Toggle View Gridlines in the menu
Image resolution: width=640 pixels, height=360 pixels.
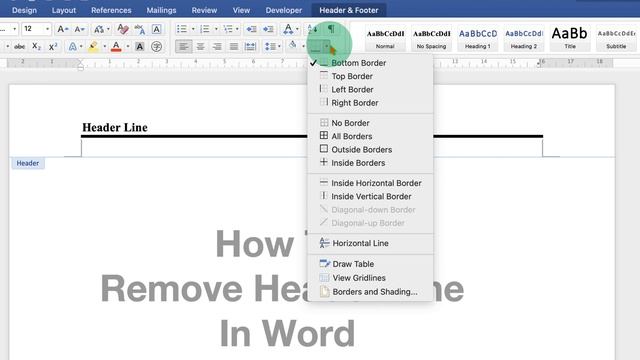[370, 278]
